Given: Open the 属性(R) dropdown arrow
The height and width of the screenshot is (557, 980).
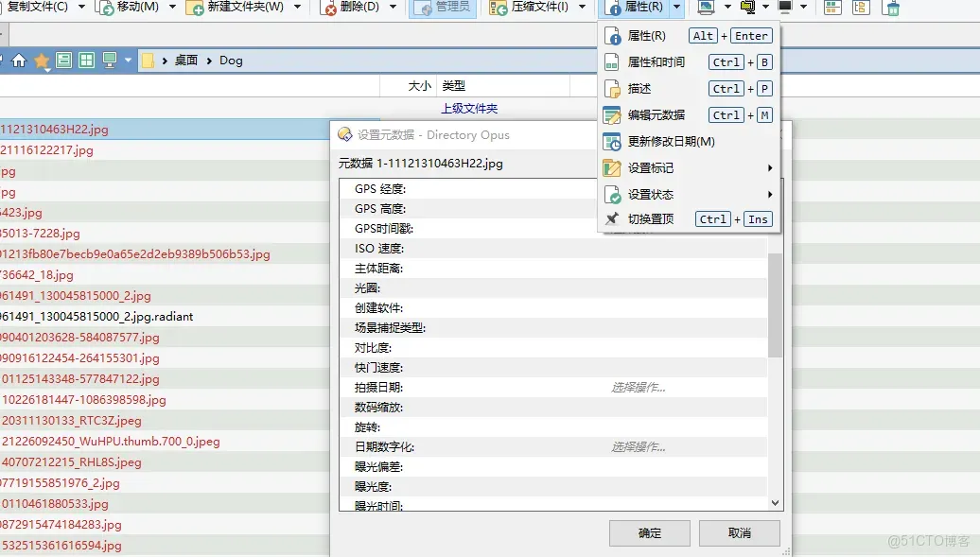Looking at the screenshot, I should (x=677, y=8).
